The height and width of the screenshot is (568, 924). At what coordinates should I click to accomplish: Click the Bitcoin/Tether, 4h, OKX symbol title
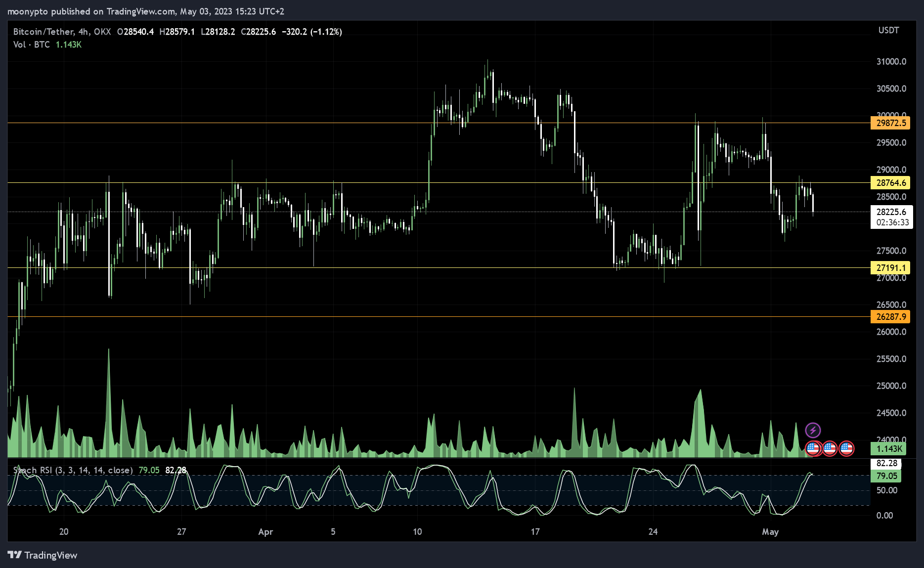[62, 32]
